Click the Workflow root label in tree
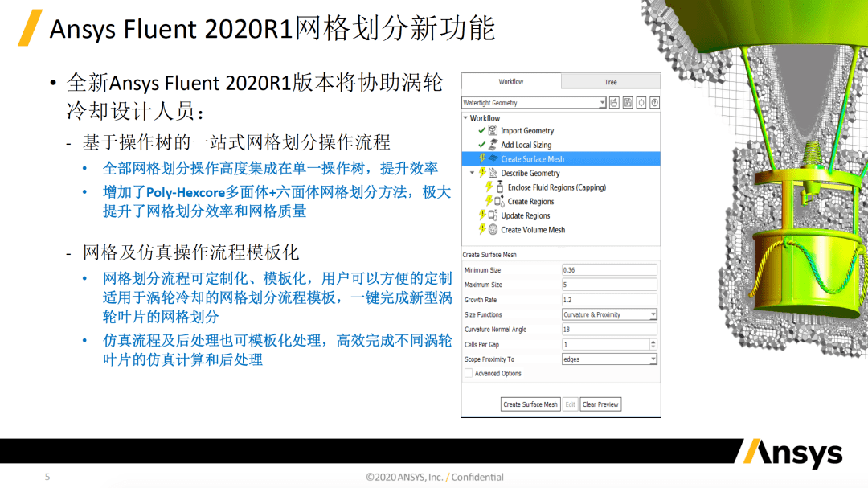868x488 pixels. 485,118
